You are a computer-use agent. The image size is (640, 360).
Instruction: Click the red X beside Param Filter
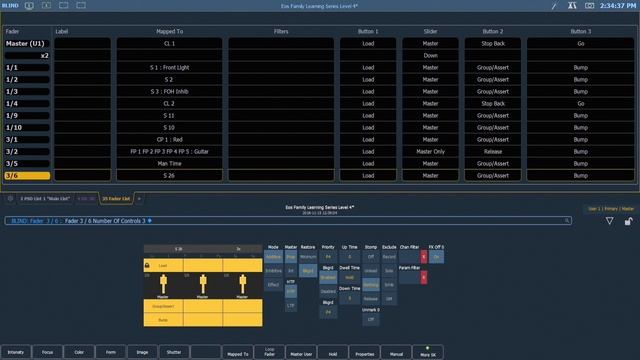tap(424, 277)
